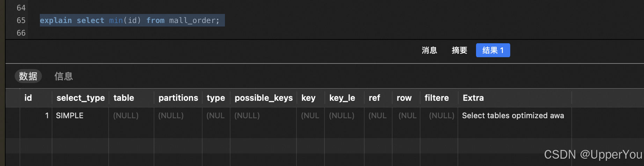Switch to the 摘要 tab
The width and height of the screenshot is (644, 166).
[459, 50]
